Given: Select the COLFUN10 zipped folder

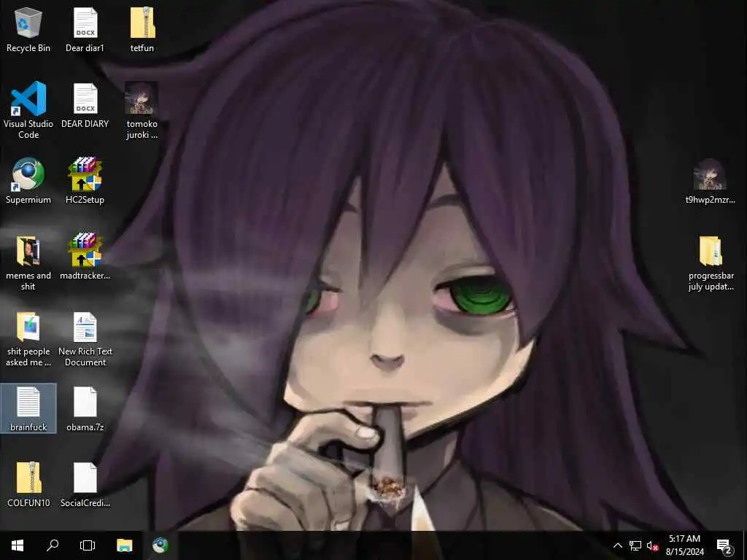Looking at the screenshot, I should pyautogui.click(x=28, y=484).
